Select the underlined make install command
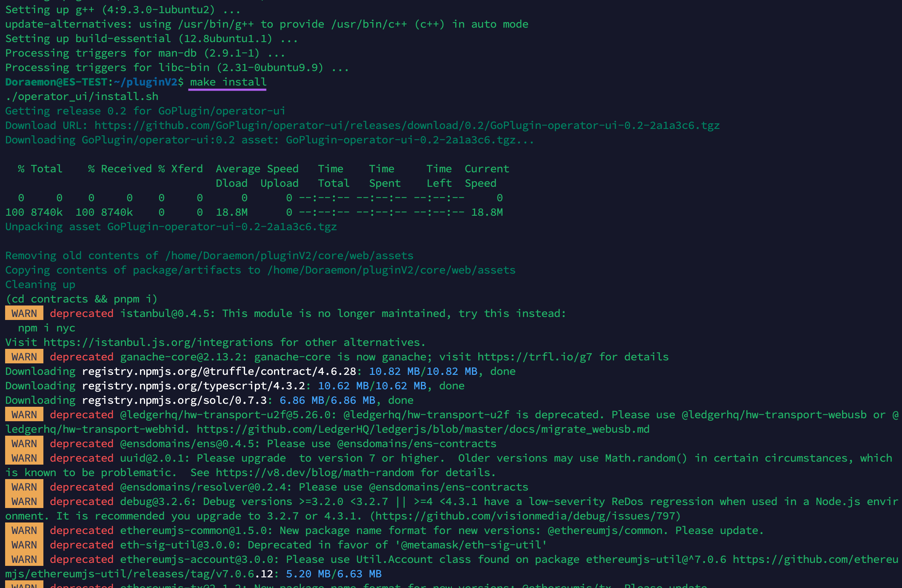902x588 pixels. [227, 82]
